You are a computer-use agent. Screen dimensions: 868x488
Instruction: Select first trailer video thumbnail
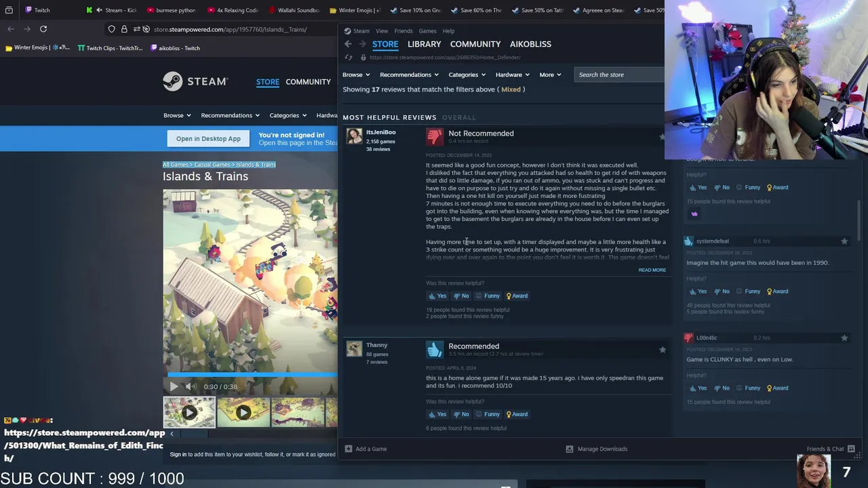point(189,412)
